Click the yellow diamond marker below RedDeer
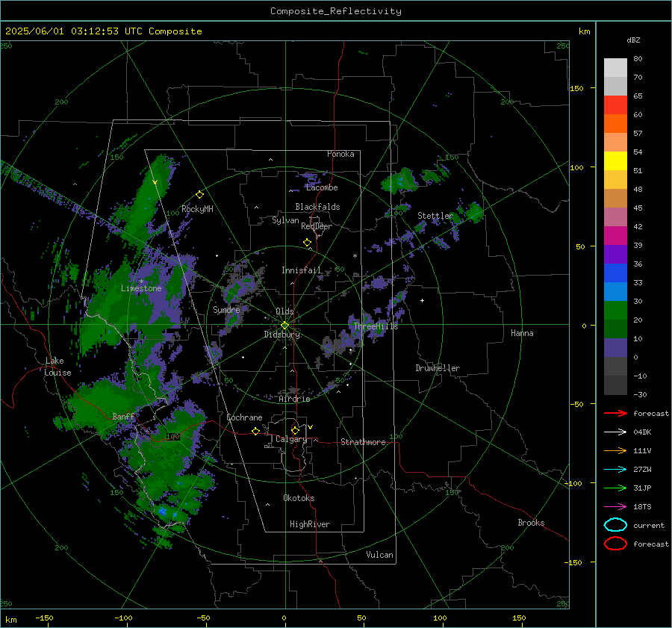Screen dimensions: 672x628 click(307, 243)
